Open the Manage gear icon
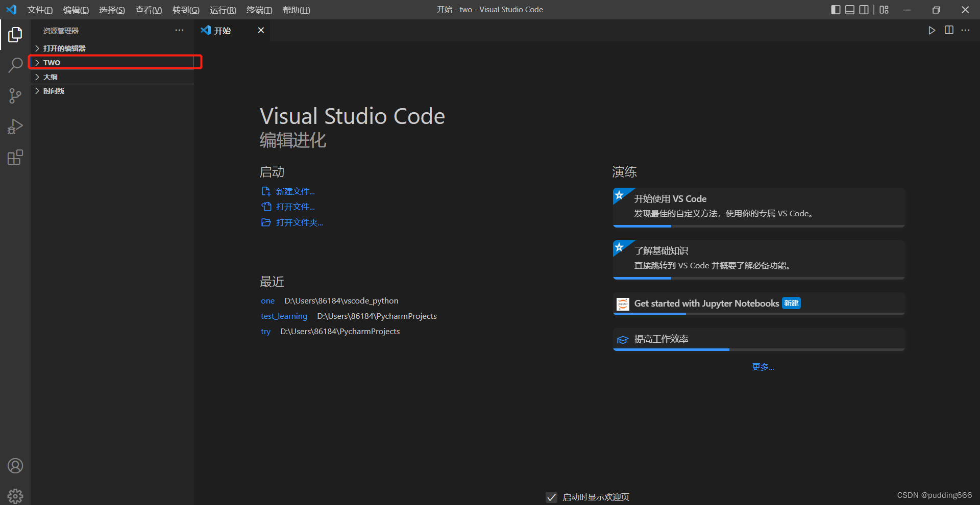This screenshot has height=505, width=980. pos(15,496)
